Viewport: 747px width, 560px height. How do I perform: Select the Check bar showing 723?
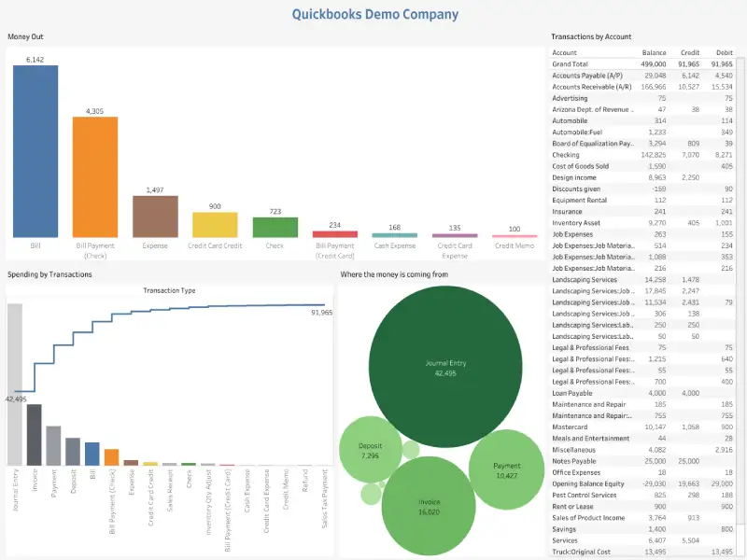276,229
